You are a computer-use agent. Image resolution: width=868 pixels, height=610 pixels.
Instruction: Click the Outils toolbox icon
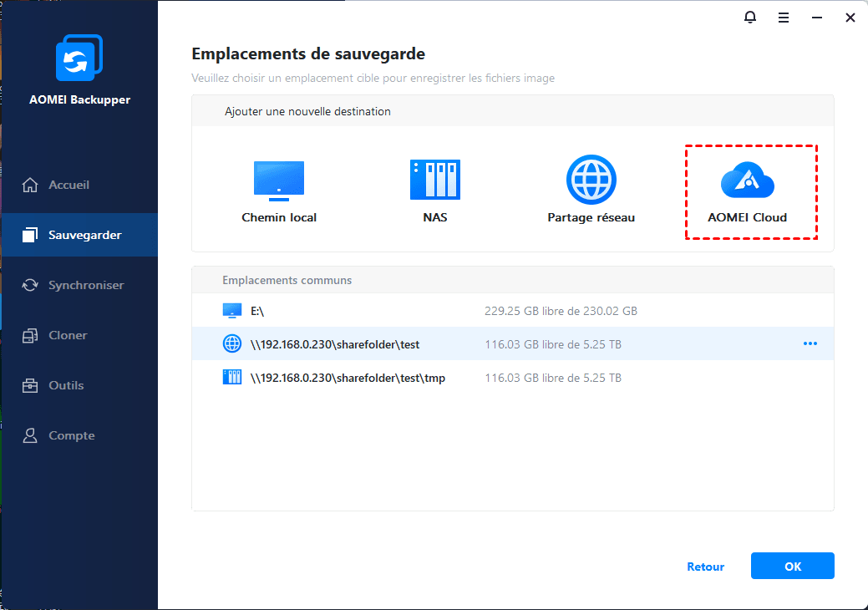pyautogui.click(x=30, y=385)
